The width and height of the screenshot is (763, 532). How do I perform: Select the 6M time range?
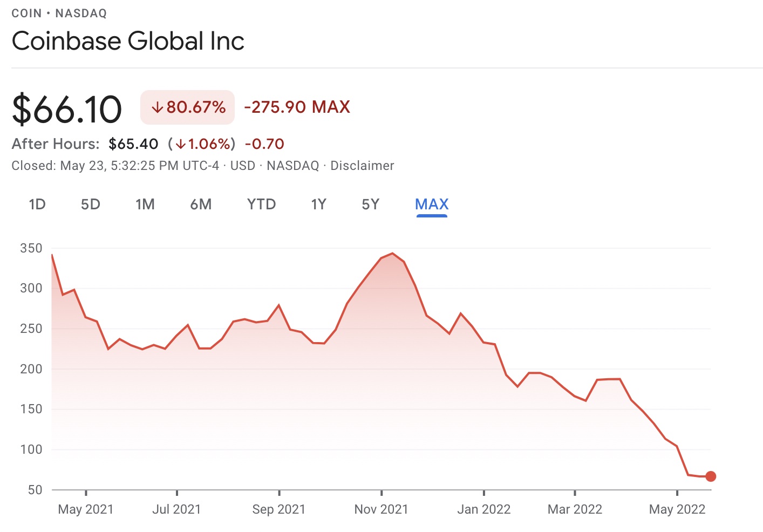tap(201, 204)
